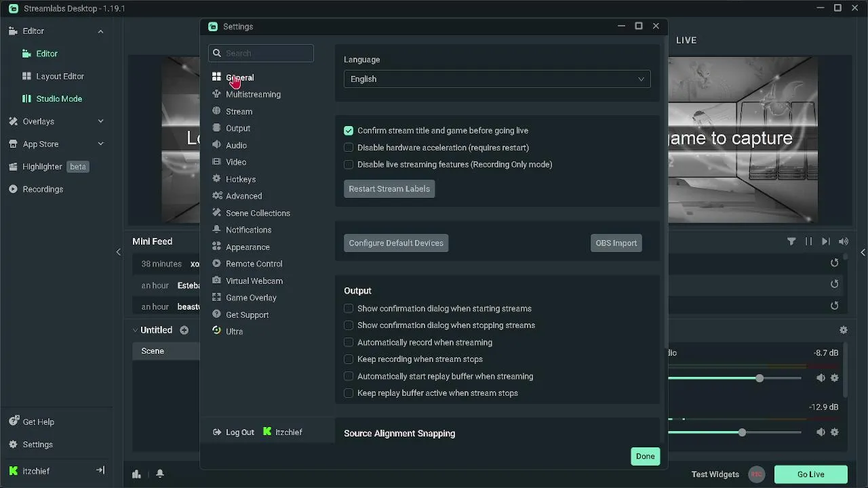Open the Highlighter beta page
Image resolution: width=868 pixels, height=488 pixels.
tap(49, 167)
